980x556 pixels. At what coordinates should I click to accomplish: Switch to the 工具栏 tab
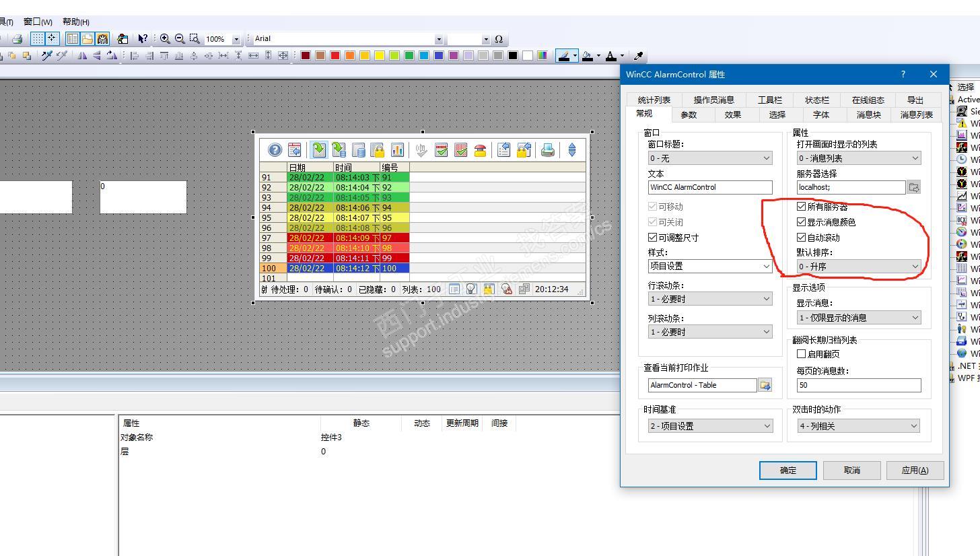(770, 100)
